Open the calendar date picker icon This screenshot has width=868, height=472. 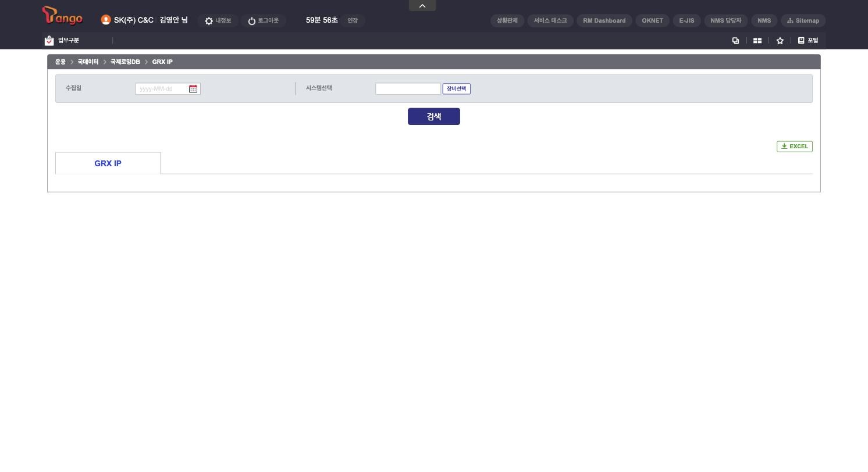tap(193, 89)
